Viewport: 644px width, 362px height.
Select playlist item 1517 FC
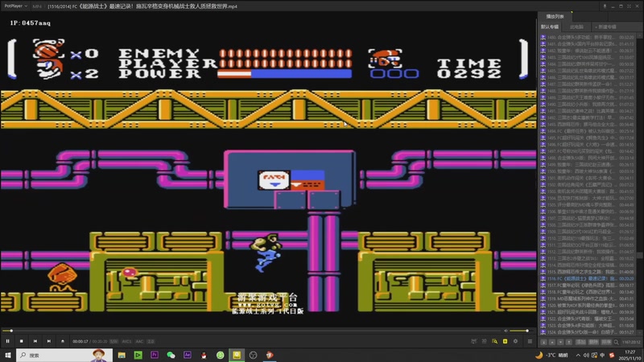(x=588, y=285)
